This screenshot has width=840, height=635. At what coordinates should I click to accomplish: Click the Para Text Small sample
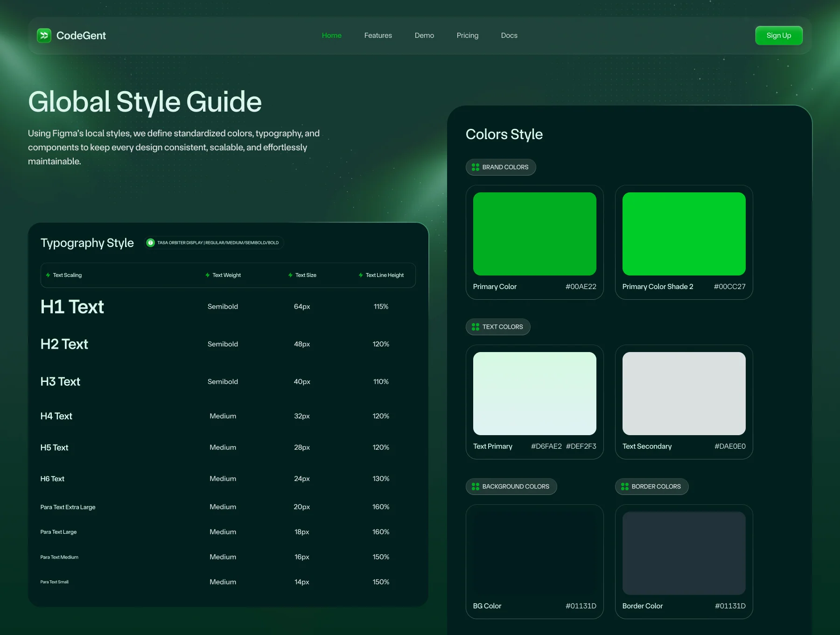tap(54, 582)
